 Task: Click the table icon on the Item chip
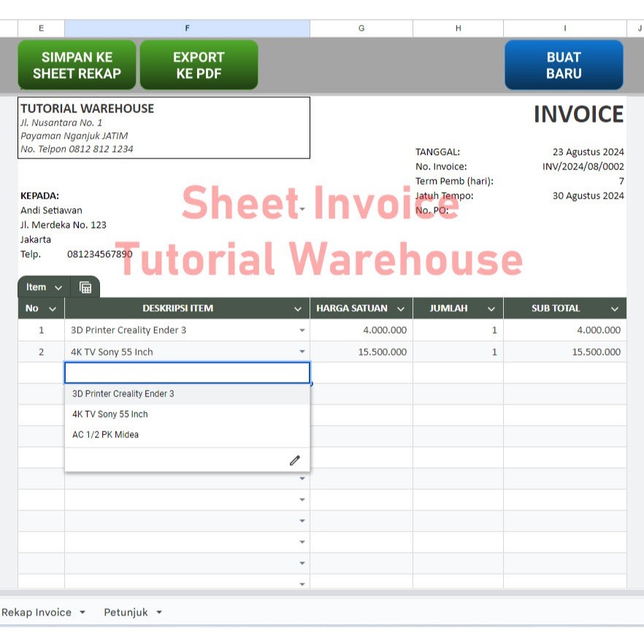coord(84,286)
